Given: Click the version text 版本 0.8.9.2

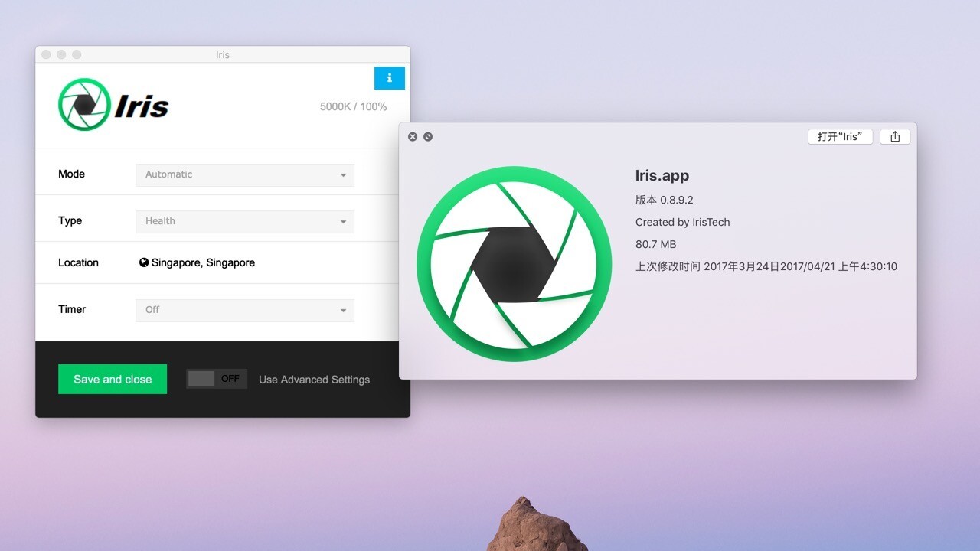Looking at the screenshot, I should pyautogui.click(x=665, y=200).
